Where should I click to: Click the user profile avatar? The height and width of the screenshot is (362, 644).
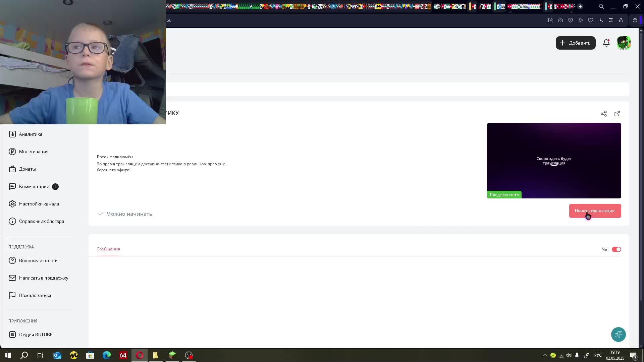[x=624, y=43]
